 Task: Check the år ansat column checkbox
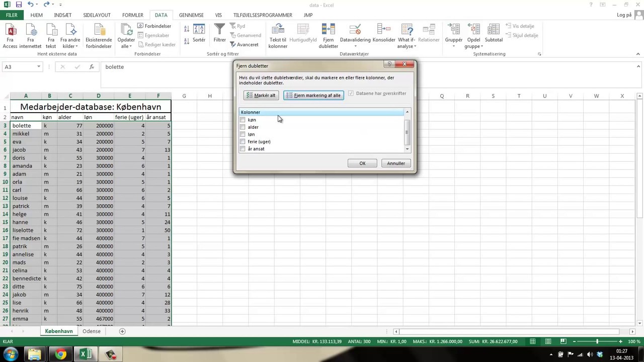click(243, 149)
